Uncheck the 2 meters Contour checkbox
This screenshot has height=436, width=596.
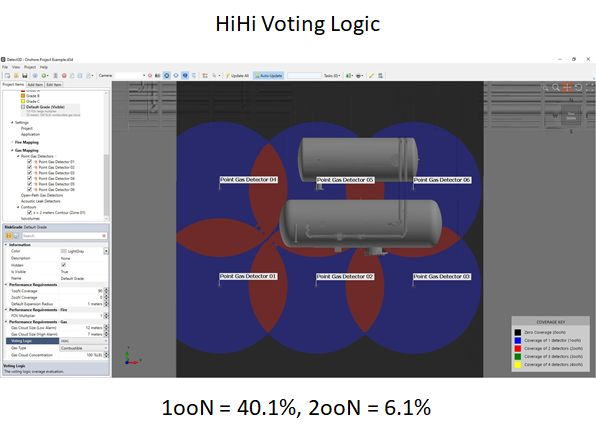[x=30, y=212]
